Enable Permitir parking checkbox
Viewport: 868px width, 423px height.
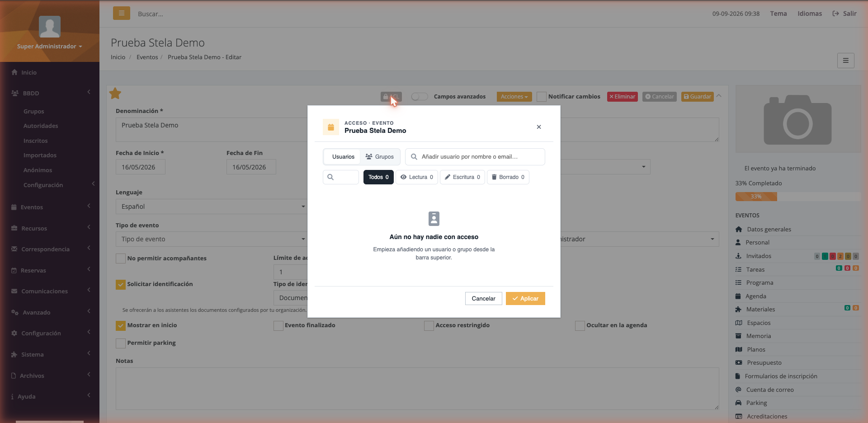121,343
